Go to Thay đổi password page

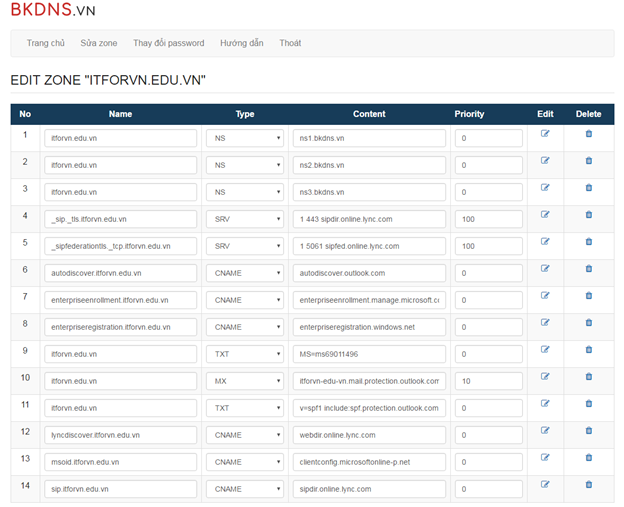tap(168, 43)
